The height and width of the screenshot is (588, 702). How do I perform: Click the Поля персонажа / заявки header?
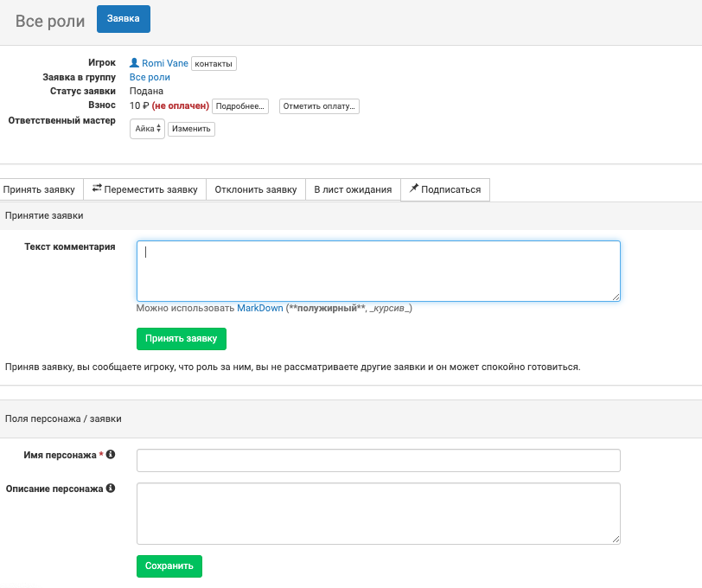click(x=63, y=419)
